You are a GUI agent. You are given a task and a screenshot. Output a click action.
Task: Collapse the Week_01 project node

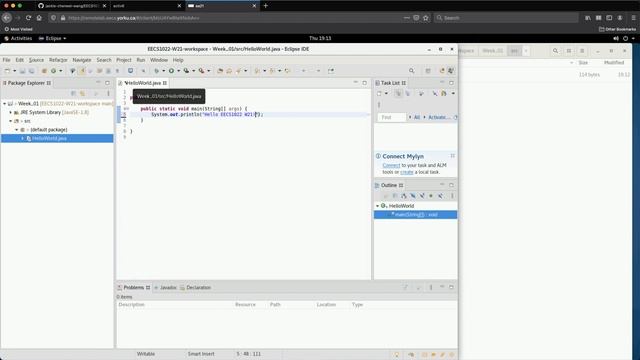click(x=4, y=104)
